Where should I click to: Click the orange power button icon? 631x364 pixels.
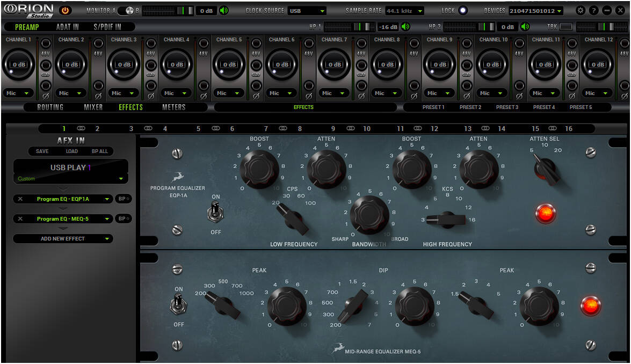click(x=65, y=10)
